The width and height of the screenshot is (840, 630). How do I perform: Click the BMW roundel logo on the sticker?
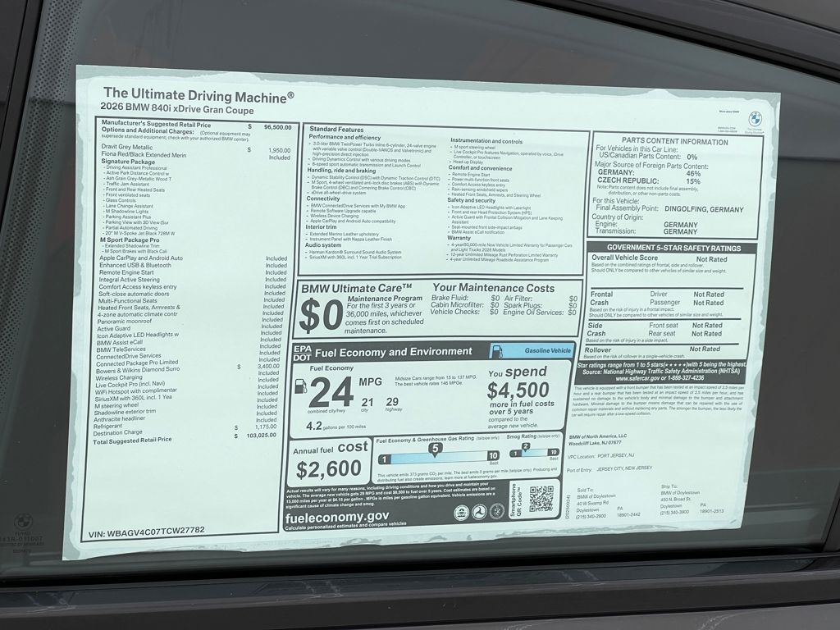click(755, 119)
